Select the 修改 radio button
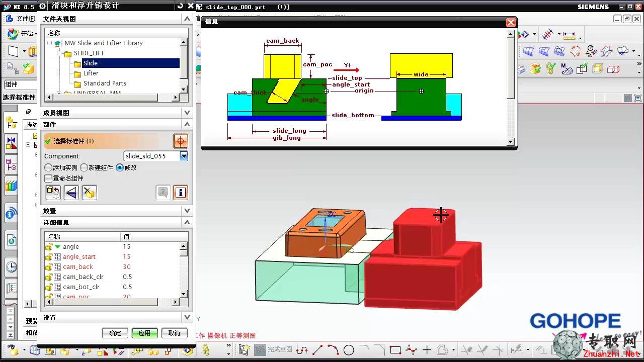The image size is (644, 362). tap(120, 167)
